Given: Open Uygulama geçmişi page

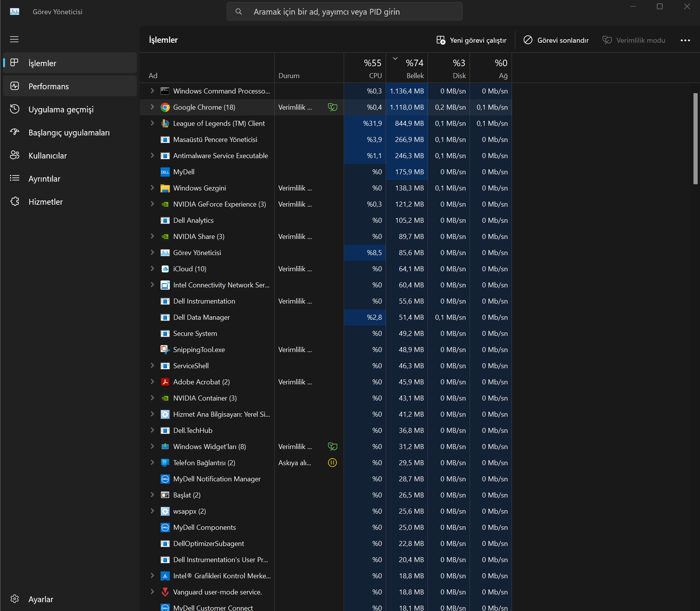Looking at the screenshot, I should (x=70, y=109).
